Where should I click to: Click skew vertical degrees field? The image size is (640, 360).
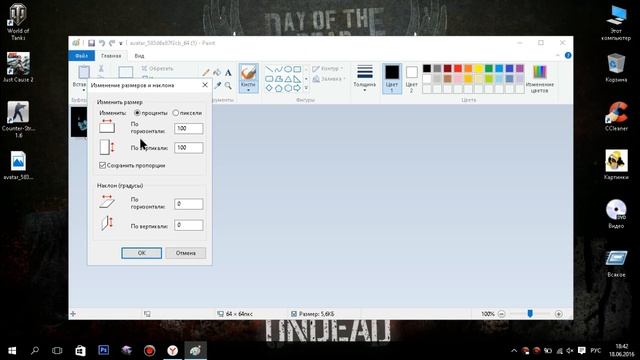189,225
